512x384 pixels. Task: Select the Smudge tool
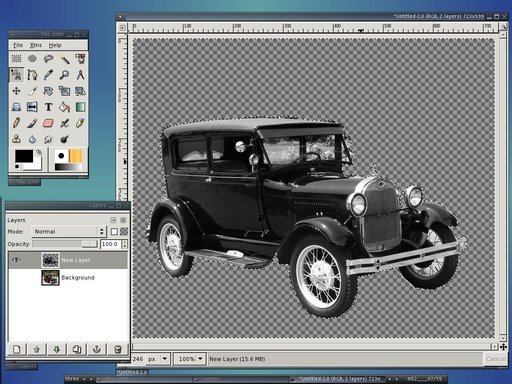tap(48, 139)
